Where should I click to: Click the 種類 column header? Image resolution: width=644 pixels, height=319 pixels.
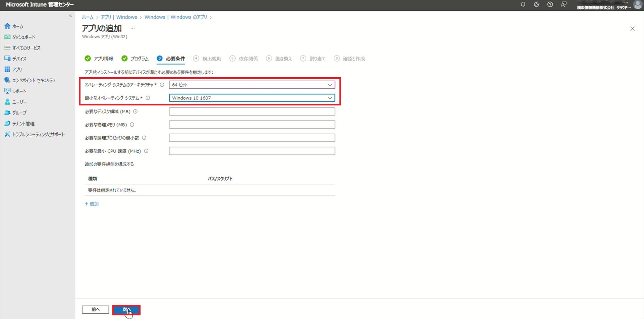coord(93,179)
